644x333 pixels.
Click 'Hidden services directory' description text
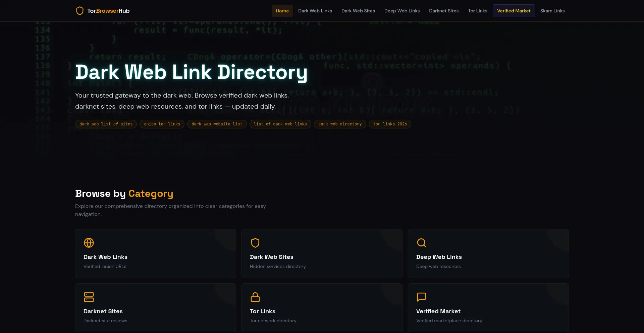tap(278, 266)
